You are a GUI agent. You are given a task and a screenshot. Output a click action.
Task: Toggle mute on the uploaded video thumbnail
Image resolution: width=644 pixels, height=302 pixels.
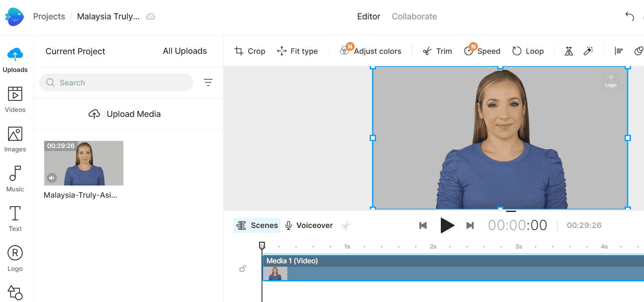coord(52,177)
